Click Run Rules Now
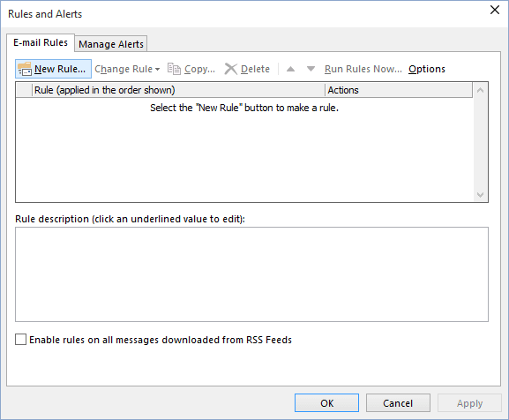The width and height of the screenshot is (509, 420). click(x=363, y=69)
